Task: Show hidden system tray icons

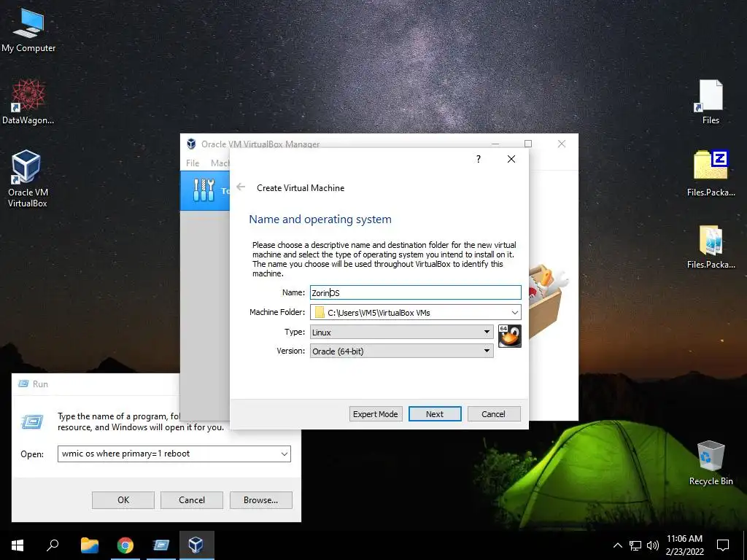Action: (x=617, y=545)
